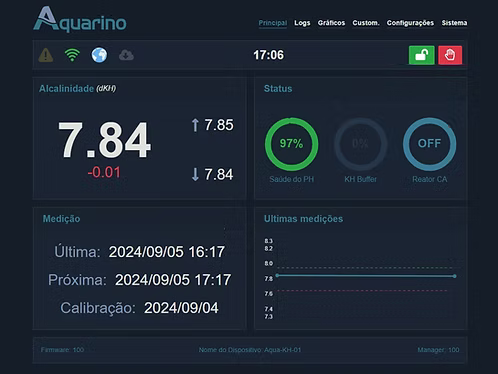Click the green Wi-Fi signal icon
Screen dimensions: 498x374
click(72, 55)
